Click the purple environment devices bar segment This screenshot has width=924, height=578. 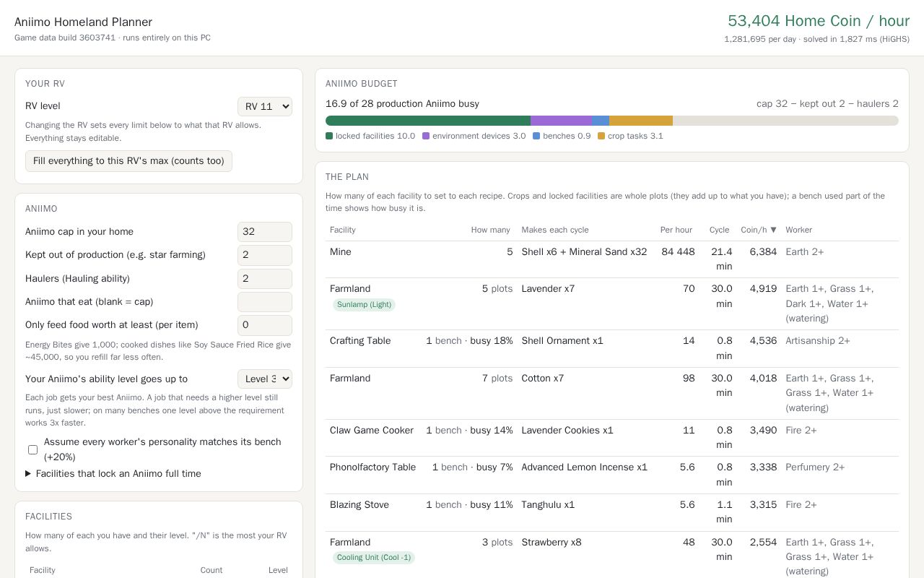coord(561,121)
